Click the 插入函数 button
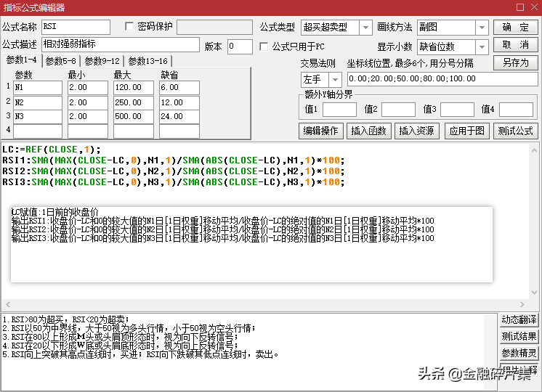Screen dimensions: 542x392 (x=368, y=131)
